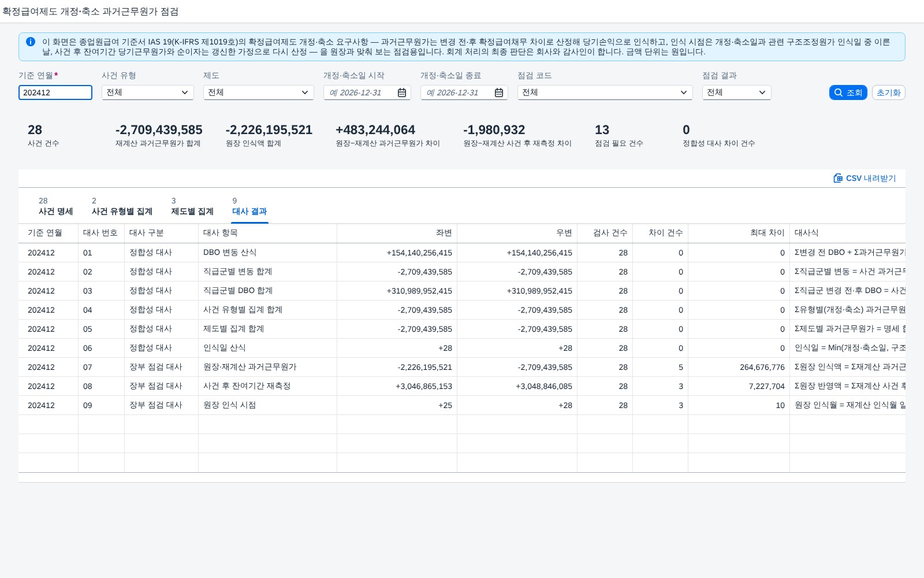Image resolution: width=924 pixels, height=578 pixels.
Task: Sort by the 대사 번호 column header
Action: (x=101, y=233)
